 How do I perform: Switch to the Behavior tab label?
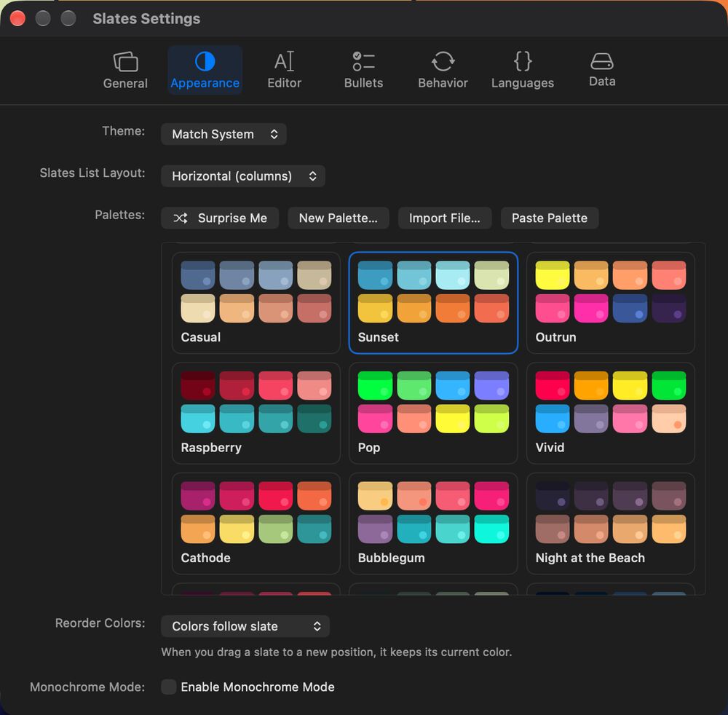[x=443, y=83]
